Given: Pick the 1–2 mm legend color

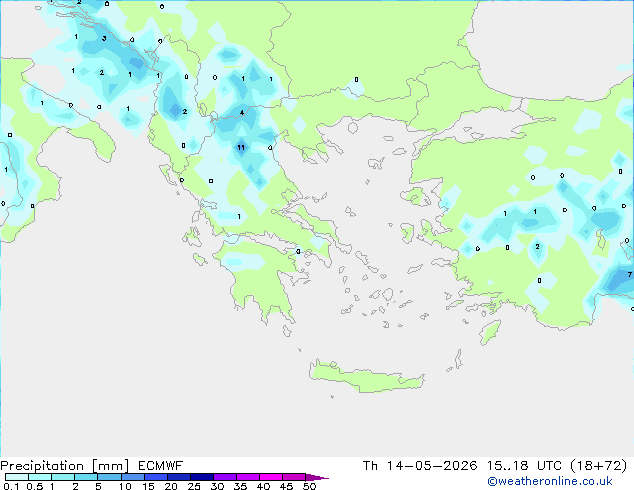Looking at the screenshot, I should tap(63, 477).
